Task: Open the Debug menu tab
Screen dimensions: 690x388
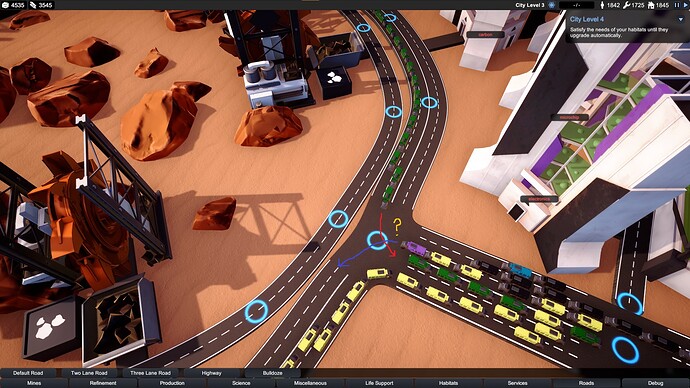Action: (656, 383)
